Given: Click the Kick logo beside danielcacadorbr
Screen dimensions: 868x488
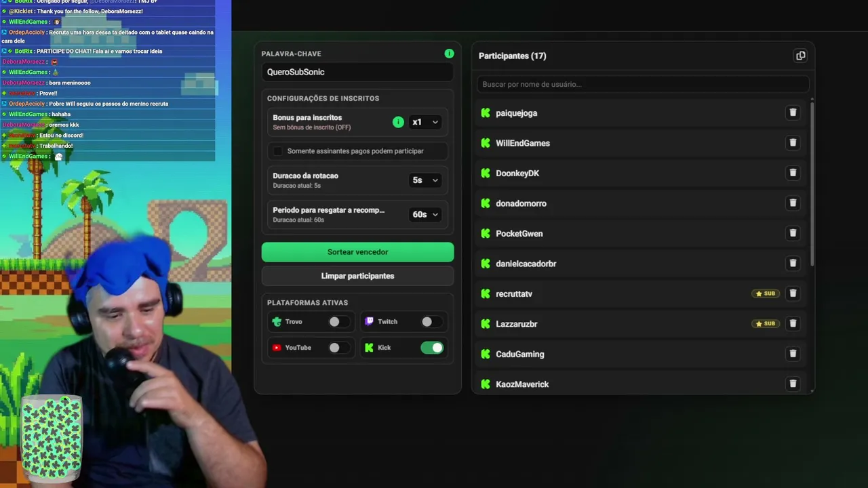Looking at the screenshot, I should tap(486, 264).
